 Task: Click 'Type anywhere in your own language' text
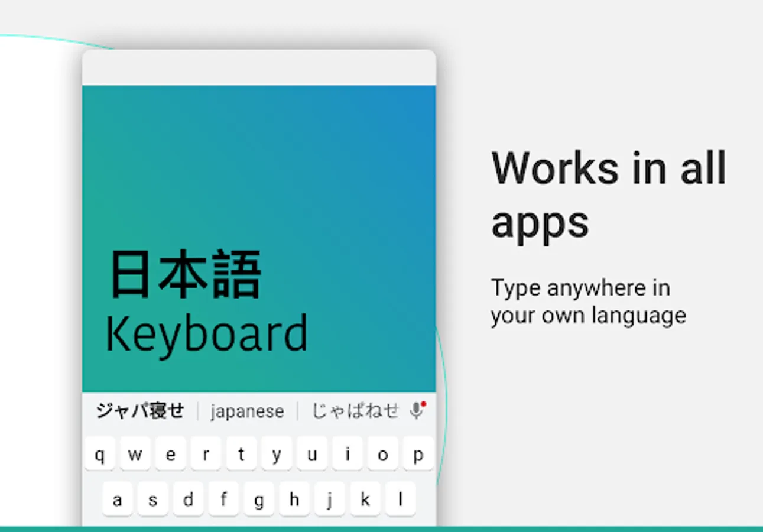[x=589, y=301]
